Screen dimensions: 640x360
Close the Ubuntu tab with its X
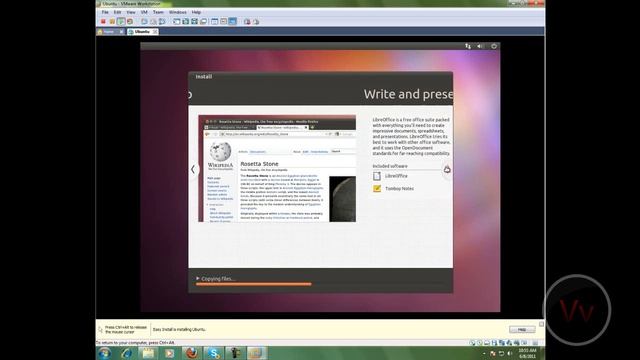tap(155, 31)
